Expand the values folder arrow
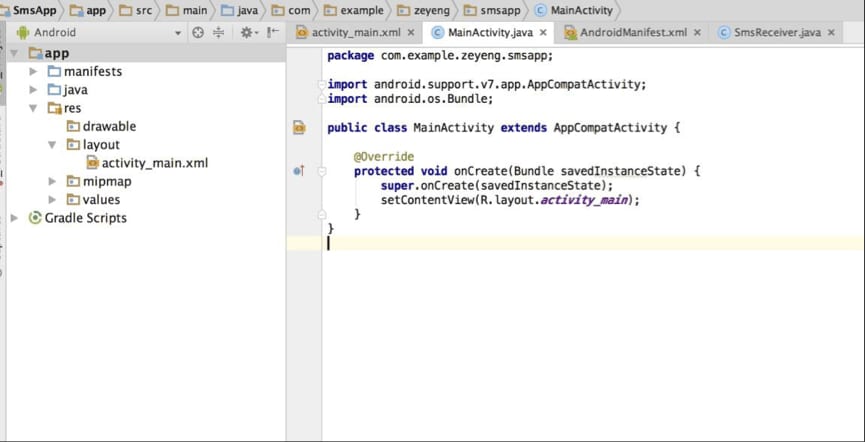 pyautogui.click(x=52, y=199)
